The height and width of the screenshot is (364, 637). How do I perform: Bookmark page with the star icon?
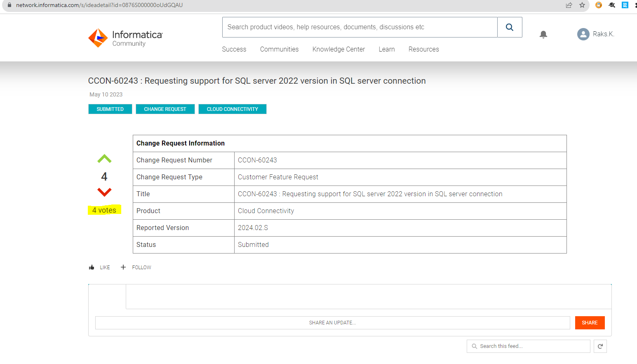[x=582, y=5]
